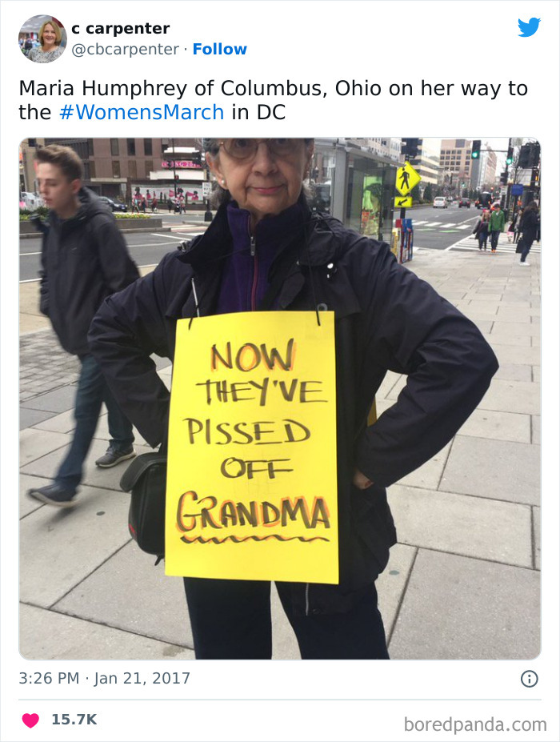Like the tweet with the heart icon
The height and width of the screenshot is (742, 560).
(x=30, y=720)
